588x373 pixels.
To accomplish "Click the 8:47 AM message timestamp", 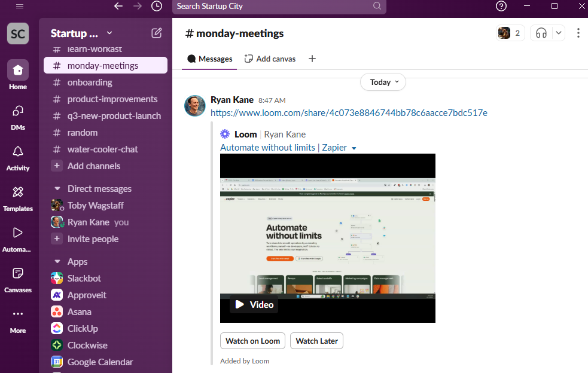I will [272, 100].
